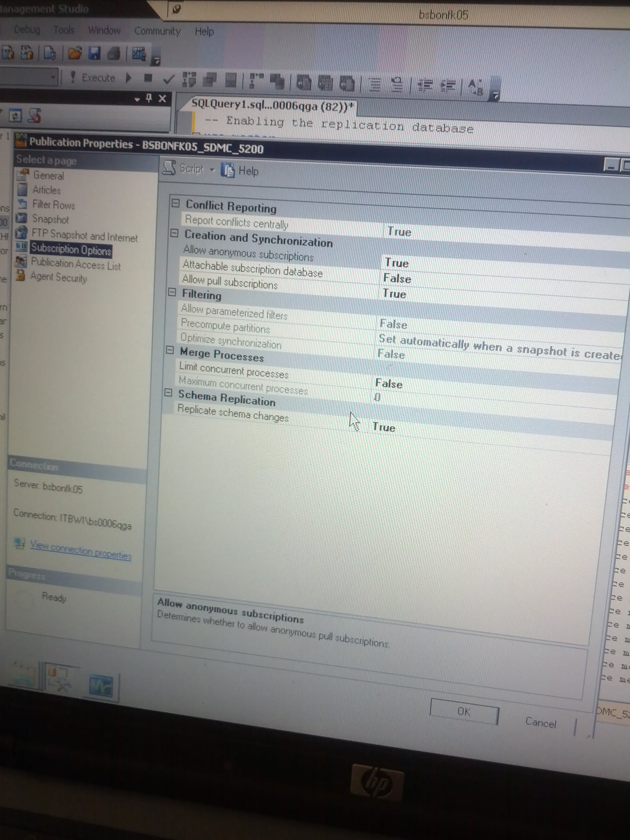630x840 pixels.
Task: Collapse the Merge Processes section
Action: [170, 350]
